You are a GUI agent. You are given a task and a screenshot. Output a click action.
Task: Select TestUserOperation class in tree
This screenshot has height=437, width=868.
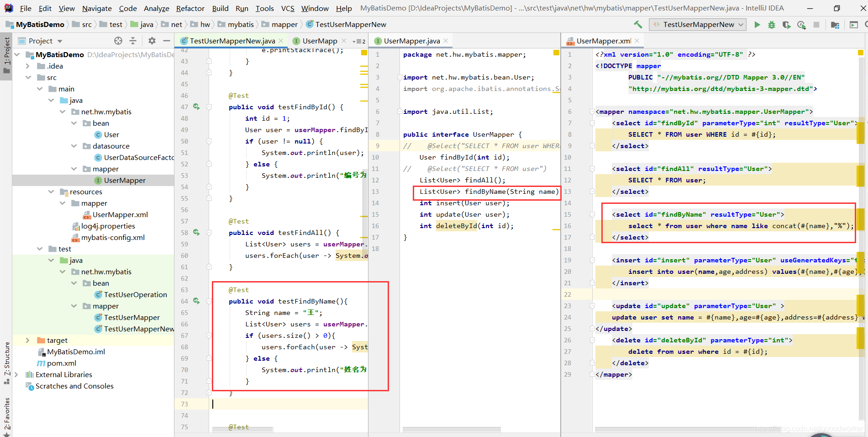(131, 294)
